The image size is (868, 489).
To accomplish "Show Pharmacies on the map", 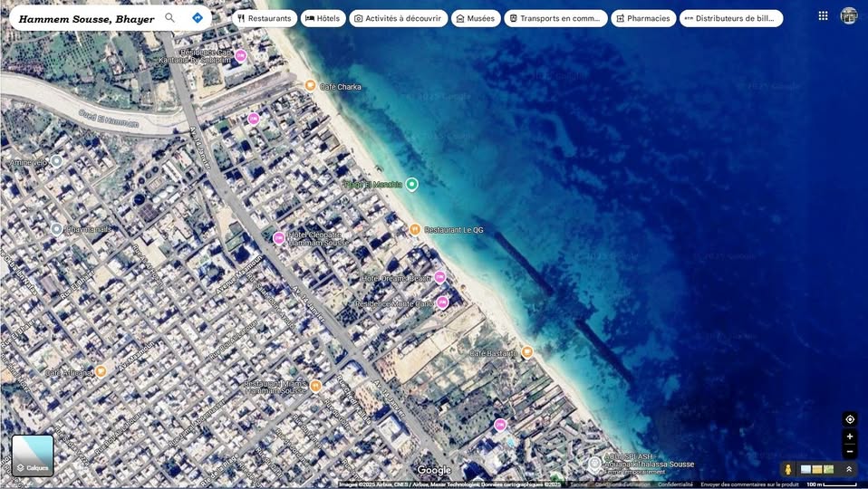I will point(643,18).
